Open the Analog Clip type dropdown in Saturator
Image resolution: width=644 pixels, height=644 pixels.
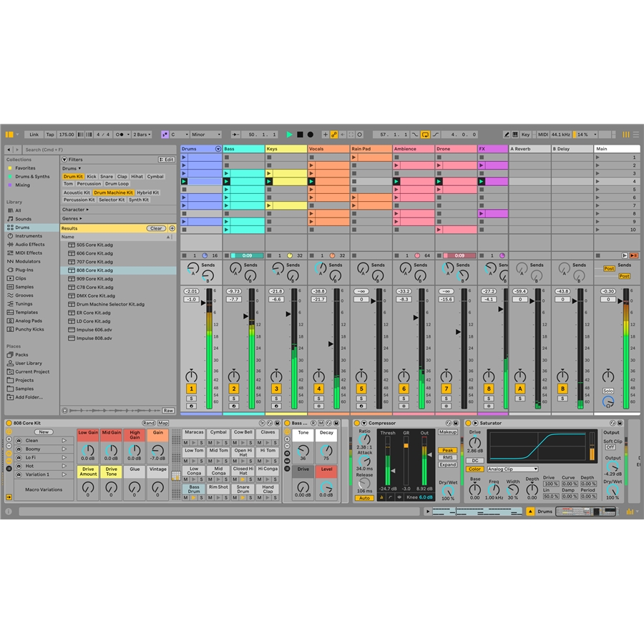(x=512, y=469)
